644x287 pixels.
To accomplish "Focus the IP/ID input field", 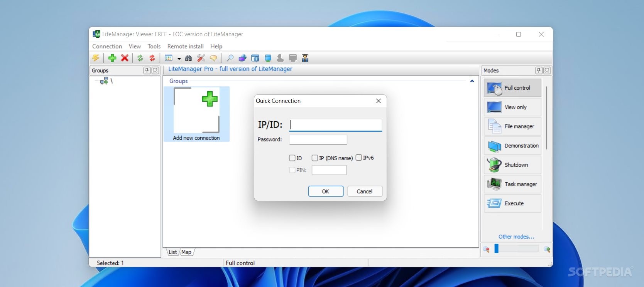I will [335, 125].
